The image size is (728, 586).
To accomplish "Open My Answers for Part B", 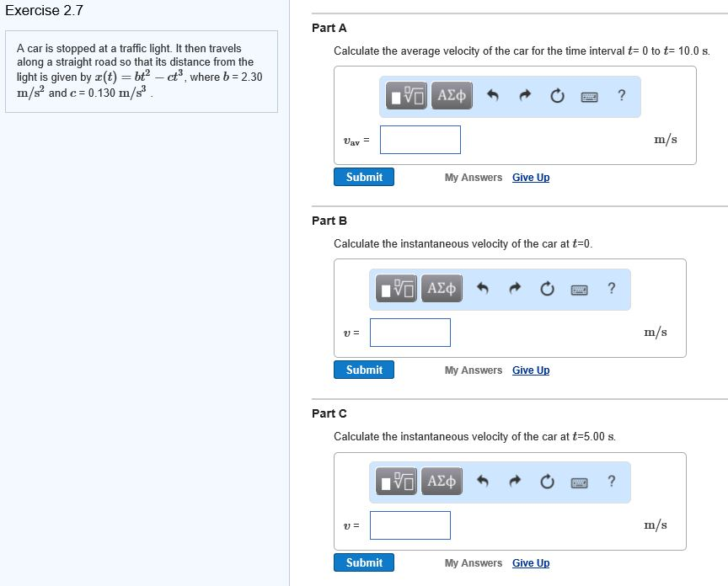I will click(x=474, y=370).
